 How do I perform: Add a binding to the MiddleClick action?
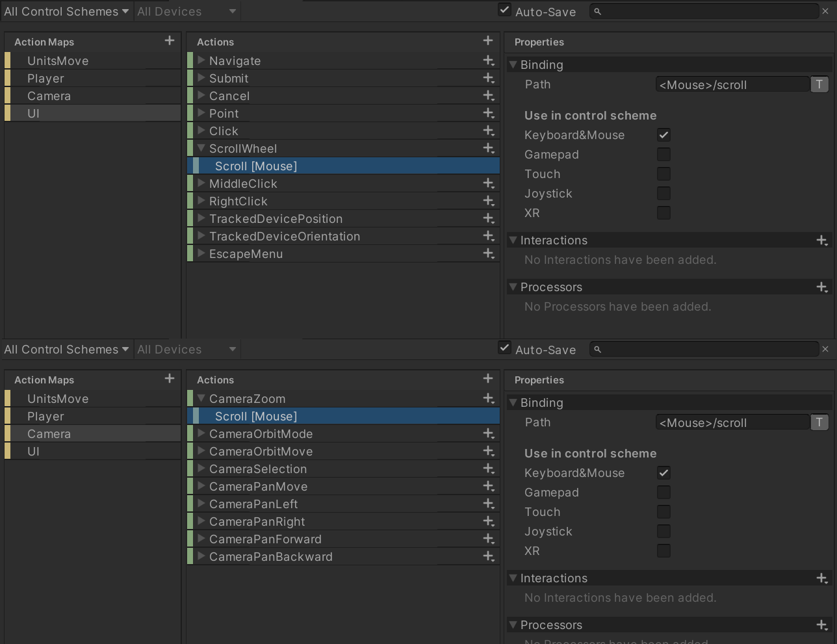pyautogui.click(x=488, y=183)
